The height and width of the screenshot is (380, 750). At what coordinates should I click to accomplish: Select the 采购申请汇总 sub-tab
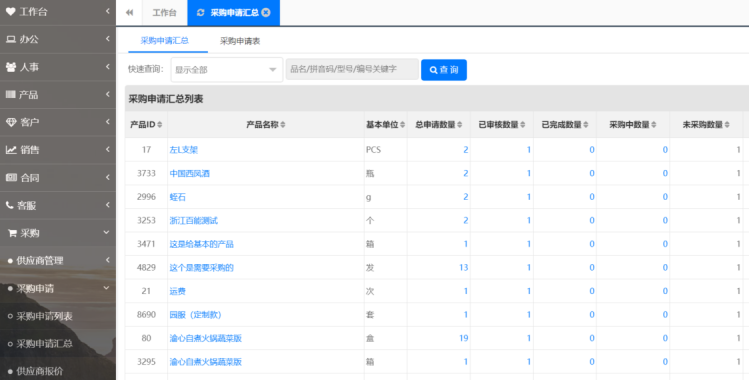click(165, 41)
